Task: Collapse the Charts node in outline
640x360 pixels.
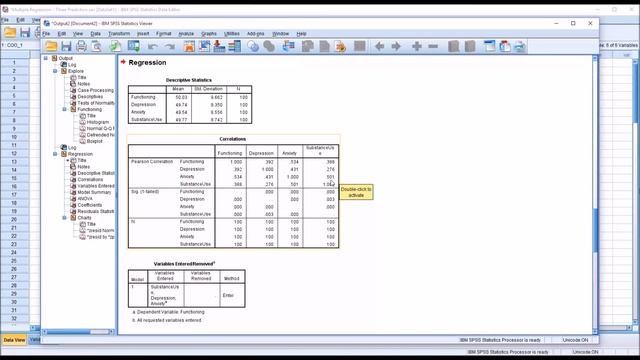Action: click(x=64, y=218)
